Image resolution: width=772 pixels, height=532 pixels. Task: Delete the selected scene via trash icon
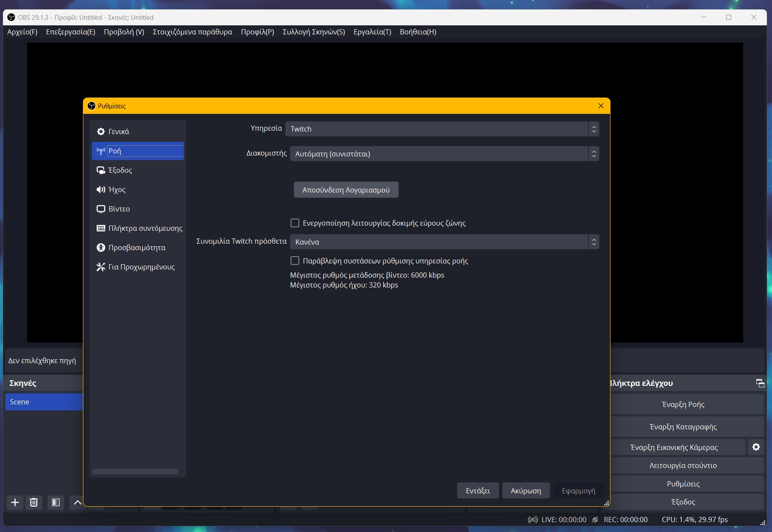tap(34, 502)
